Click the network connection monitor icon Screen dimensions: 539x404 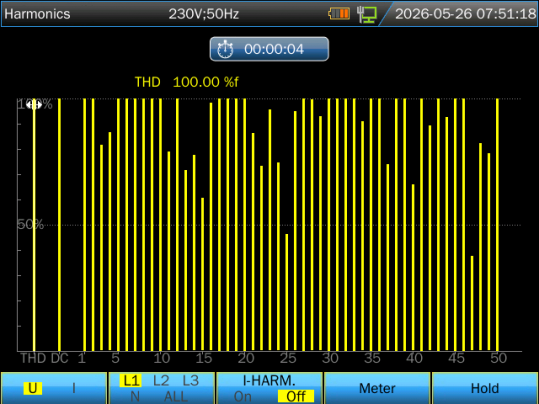[366, 14]
